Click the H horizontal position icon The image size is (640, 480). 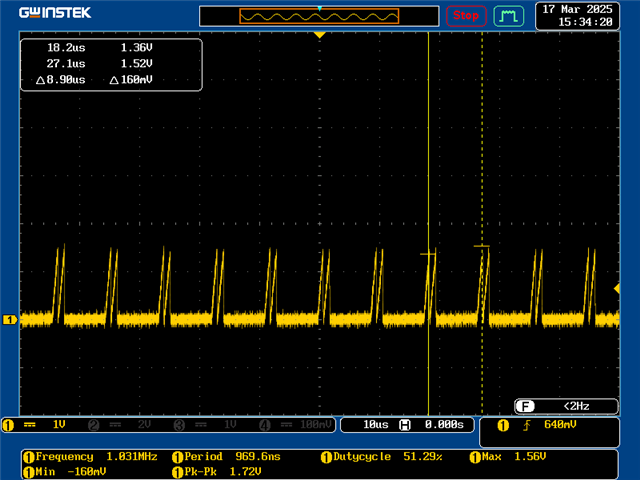404,425
